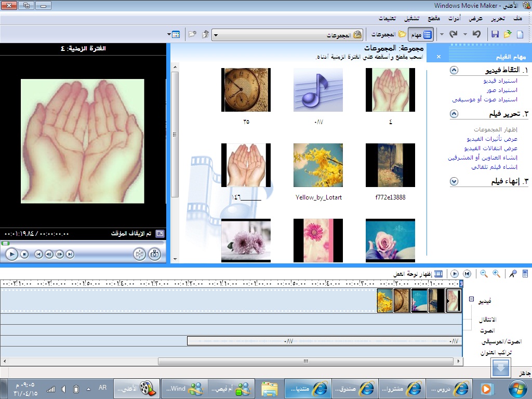Open the audio levels icon in timeline toolbar
This screenshot has height=399, width=532.
point(525,273)
